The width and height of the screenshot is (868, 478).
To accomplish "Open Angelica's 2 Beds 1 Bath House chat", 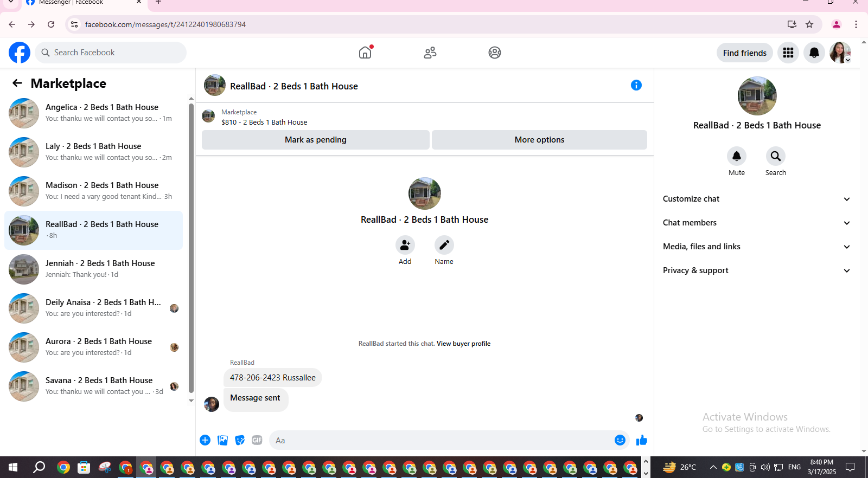I will click(x=93, y=113).
